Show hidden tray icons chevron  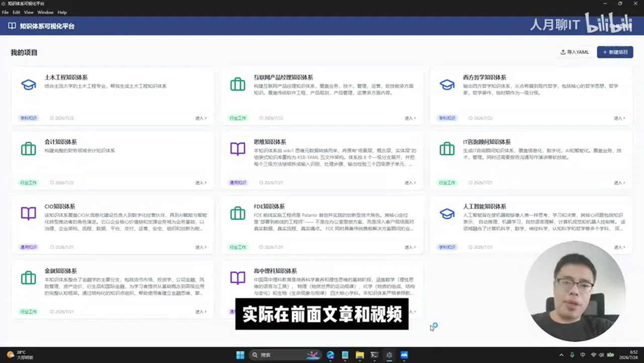pos(561,355)
